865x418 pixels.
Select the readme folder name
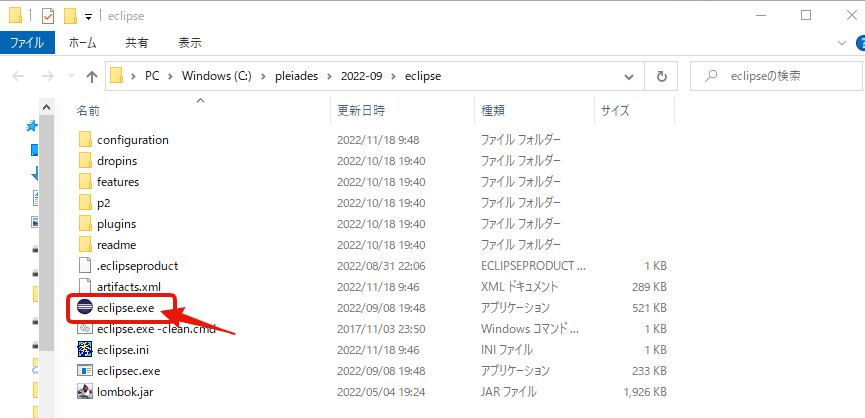click(x=116, y=244)
